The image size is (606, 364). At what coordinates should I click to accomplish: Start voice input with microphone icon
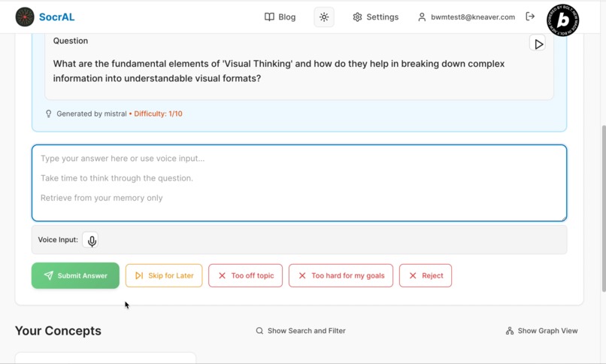92,241
